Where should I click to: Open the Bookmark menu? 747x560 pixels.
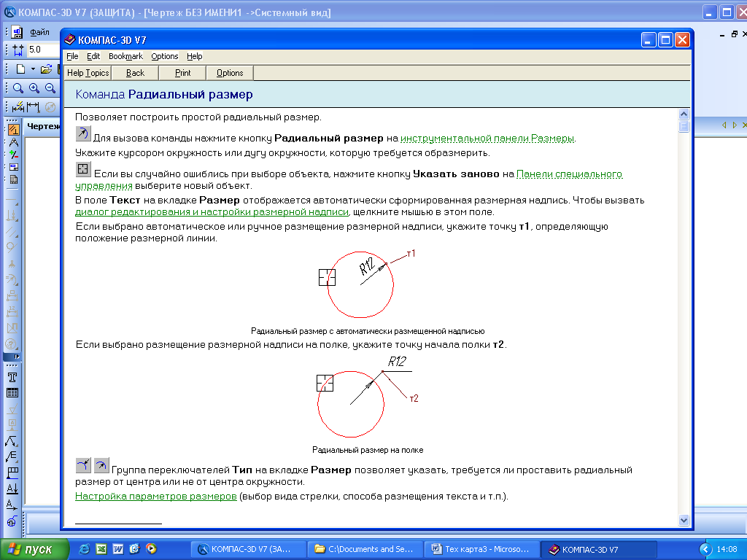(x=125, y=56)
